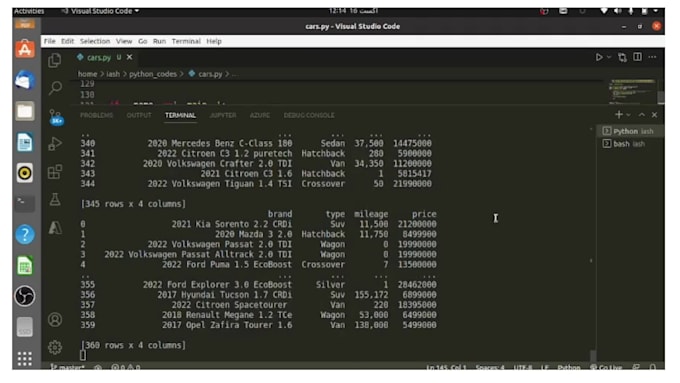680x383 pixels.
Task: Open notifications bell in status bar
Action: tap(652, 367)
